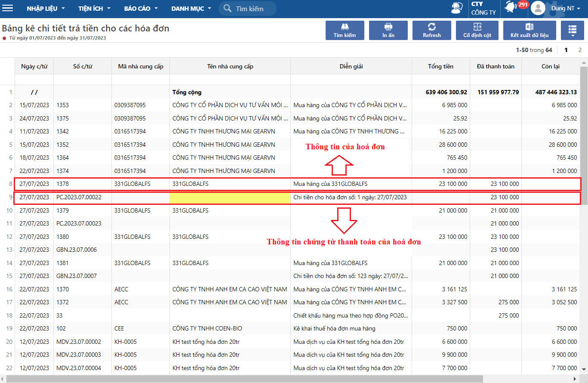Screen dimensions: 588x383
Task: Click the Tên nhà cung cấp filter box
Action: (230, 80)
